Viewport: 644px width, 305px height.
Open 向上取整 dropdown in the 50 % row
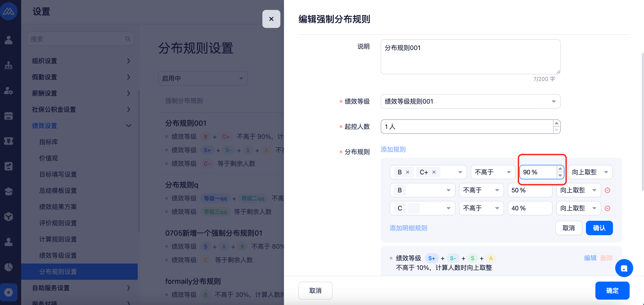578,190
